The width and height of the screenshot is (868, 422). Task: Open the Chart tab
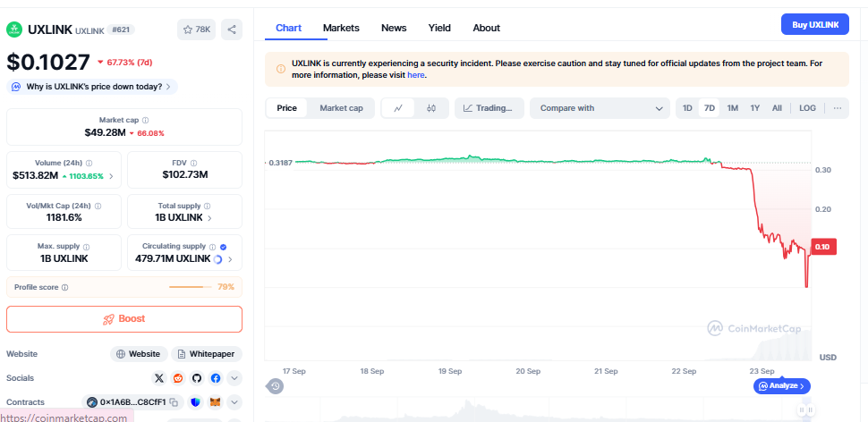point(288,28)
